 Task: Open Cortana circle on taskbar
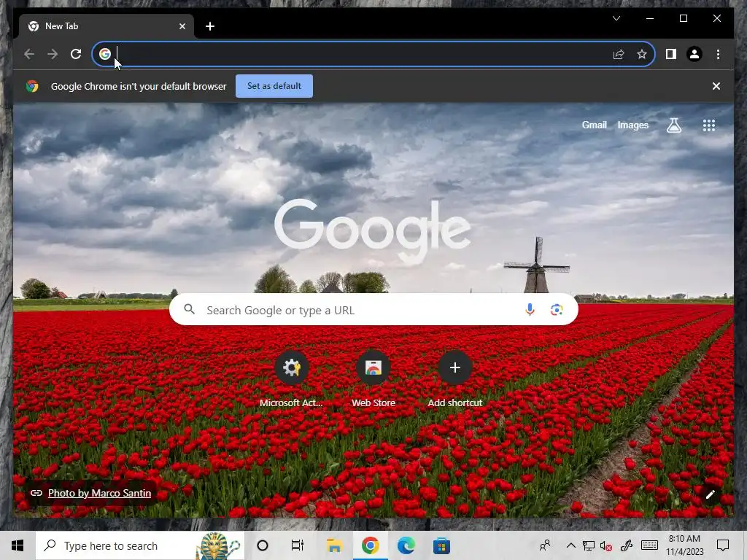(263, 545)
